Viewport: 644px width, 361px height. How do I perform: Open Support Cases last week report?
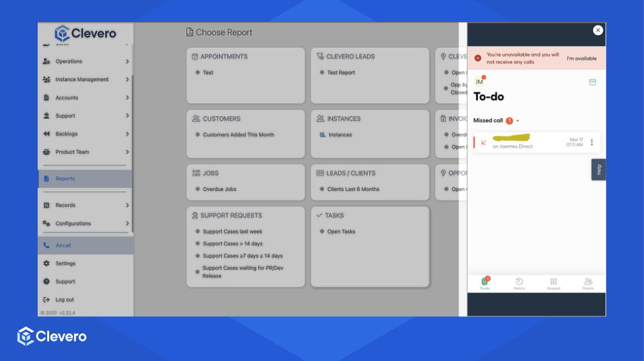tap(232, 231)
